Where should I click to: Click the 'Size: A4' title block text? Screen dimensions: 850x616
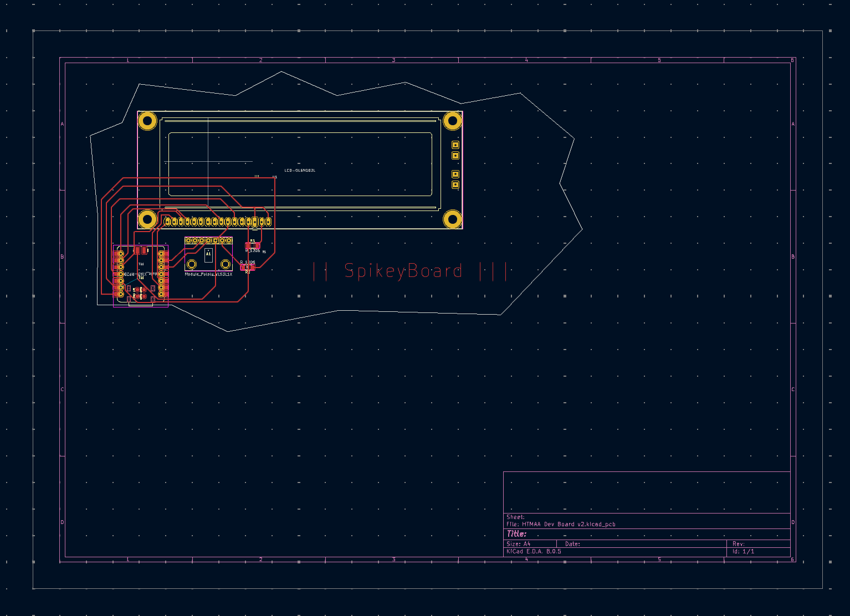[519, 544]
